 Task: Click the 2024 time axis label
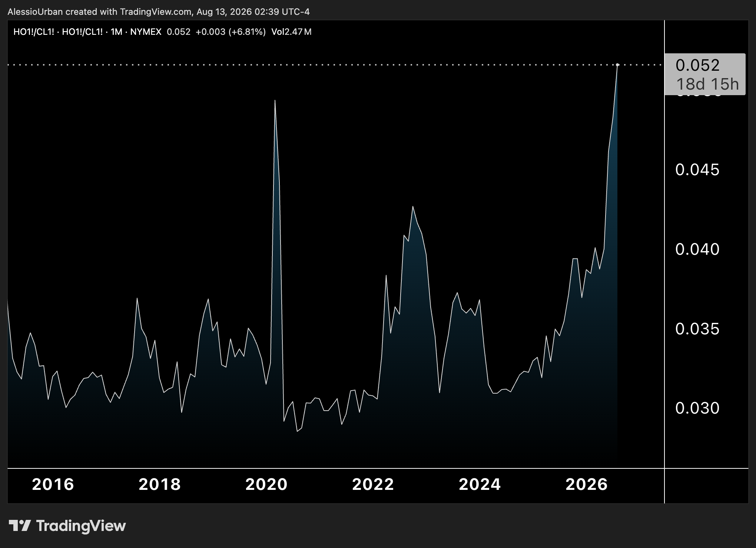click(480, 484)
